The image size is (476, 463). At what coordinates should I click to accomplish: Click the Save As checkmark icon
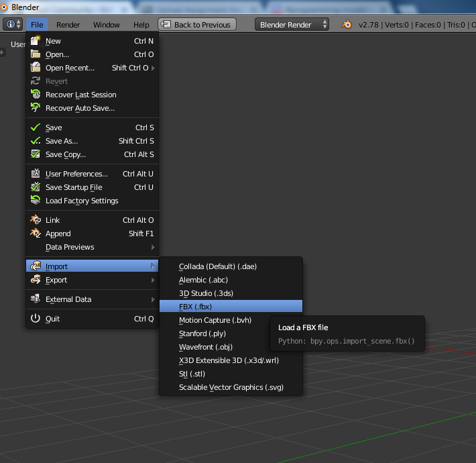click(36, 141)
